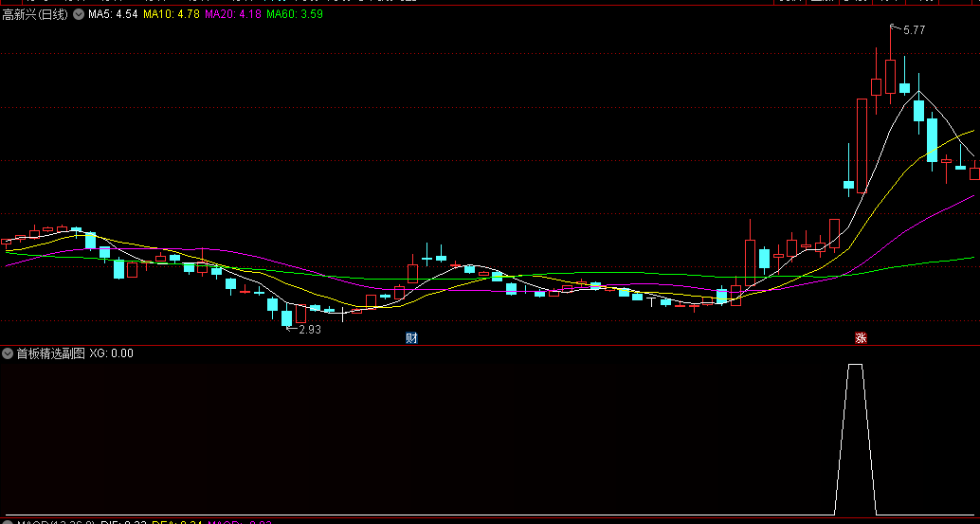The image size is (980, 524).
Task: Click the yellow MA10: 4.78 label
Action: point(172,14)
